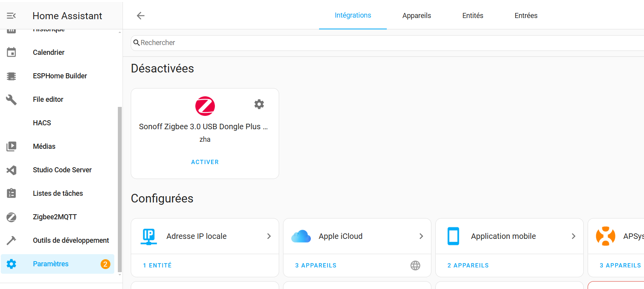Switch to the Appareils tab
The width and height of the screenshot is (644, 289).
tap(416, 16)
